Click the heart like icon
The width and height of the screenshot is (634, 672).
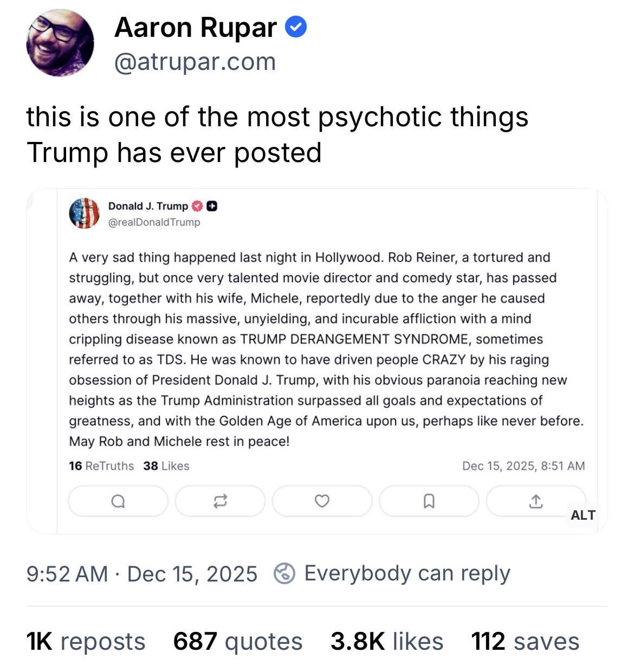click(322, 501)
